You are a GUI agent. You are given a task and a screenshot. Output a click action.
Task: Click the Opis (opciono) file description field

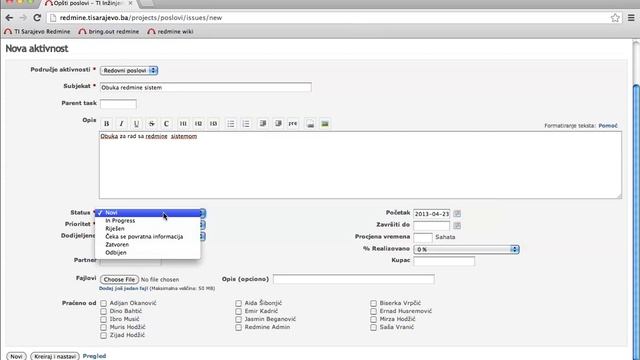[354, 279]
